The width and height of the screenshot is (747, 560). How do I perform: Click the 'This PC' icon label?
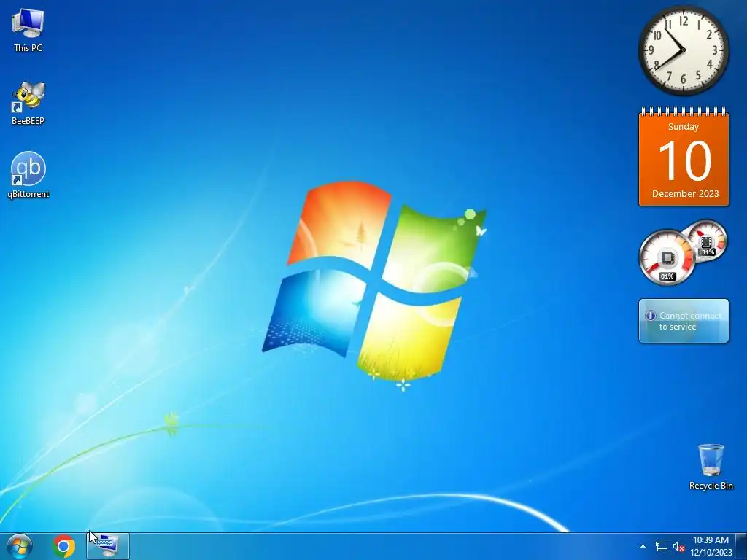coord(28,47)
